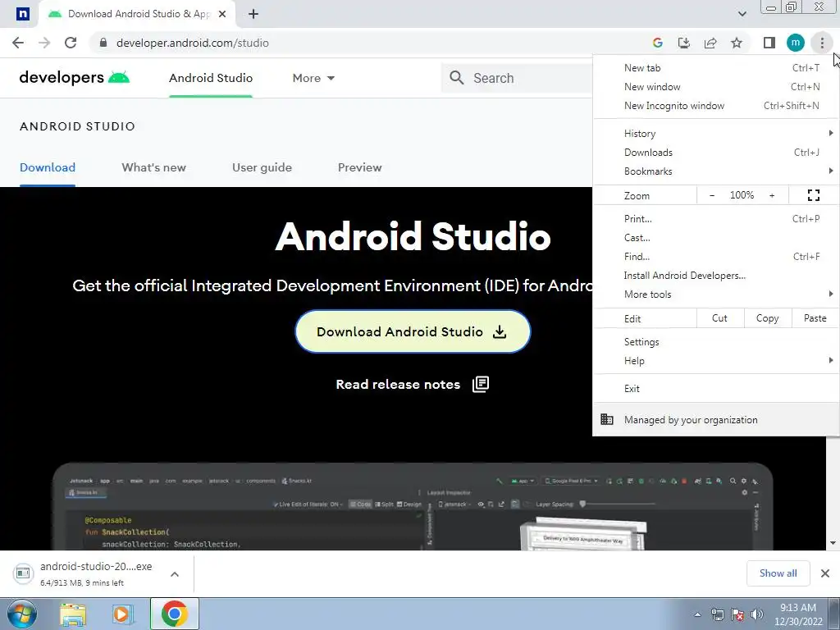Click Copy in Edit row

[767, 318]
